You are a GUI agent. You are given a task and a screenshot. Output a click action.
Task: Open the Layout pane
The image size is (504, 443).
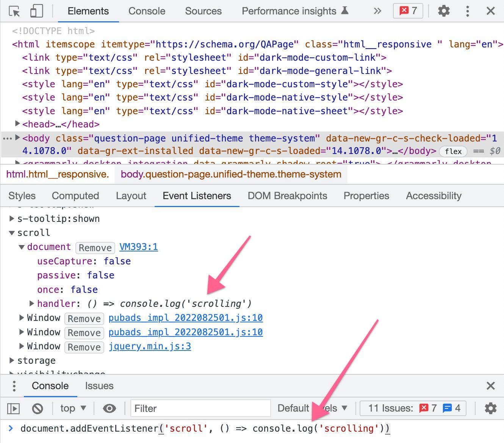tap(131, 196)
